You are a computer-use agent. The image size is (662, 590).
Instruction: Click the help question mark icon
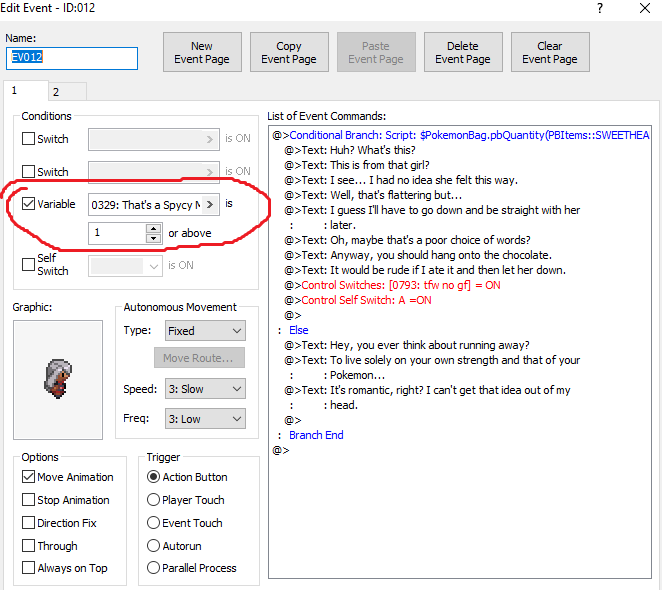tap(599, 9)
